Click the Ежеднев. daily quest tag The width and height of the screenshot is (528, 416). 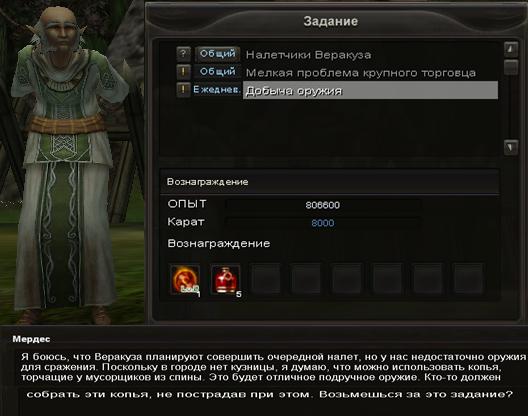pyautogui.click(x=217, y=90)
